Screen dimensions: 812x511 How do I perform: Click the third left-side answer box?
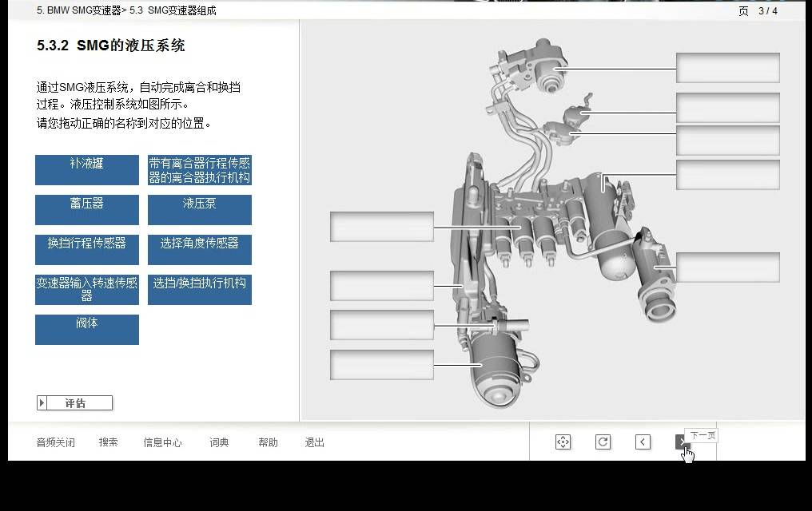(x=382, y=325)
